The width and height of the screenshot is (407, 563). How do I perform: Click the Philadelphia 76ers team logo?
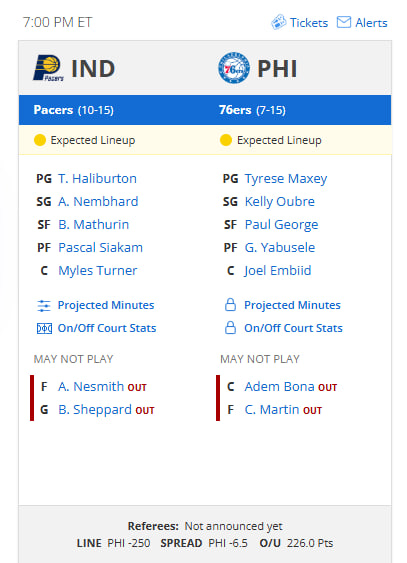coord(234,68)
